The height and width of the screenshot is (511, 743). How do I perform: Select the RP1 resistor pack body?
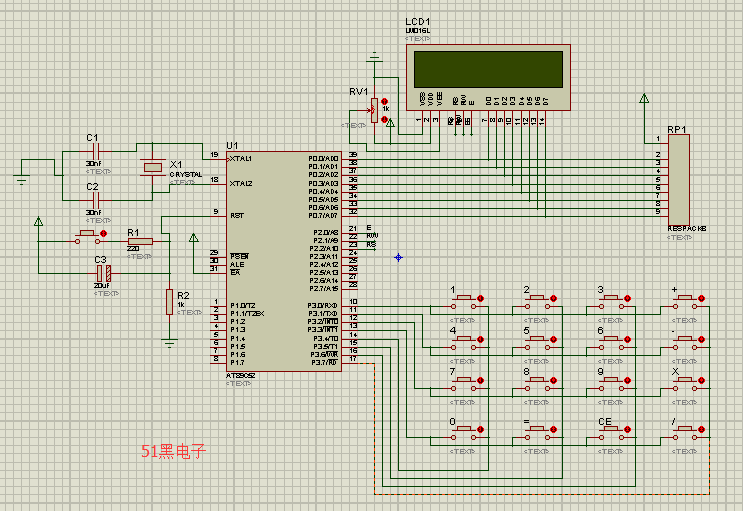coord(679,180)
